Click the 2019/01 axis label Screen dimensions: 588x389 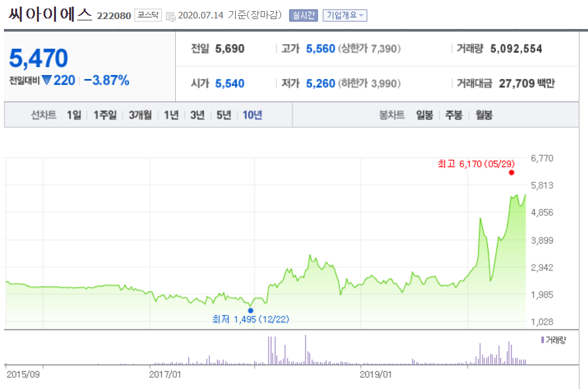pos(376,375)
